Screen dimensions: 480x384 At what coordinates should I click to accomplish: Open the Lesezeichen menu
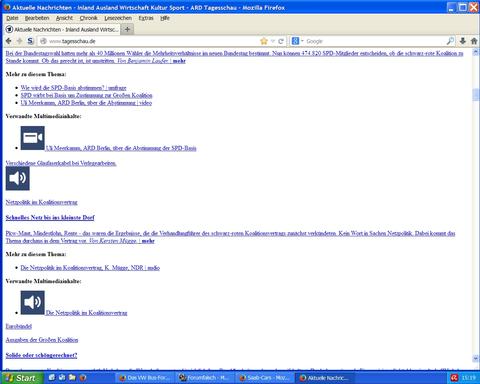118,18
